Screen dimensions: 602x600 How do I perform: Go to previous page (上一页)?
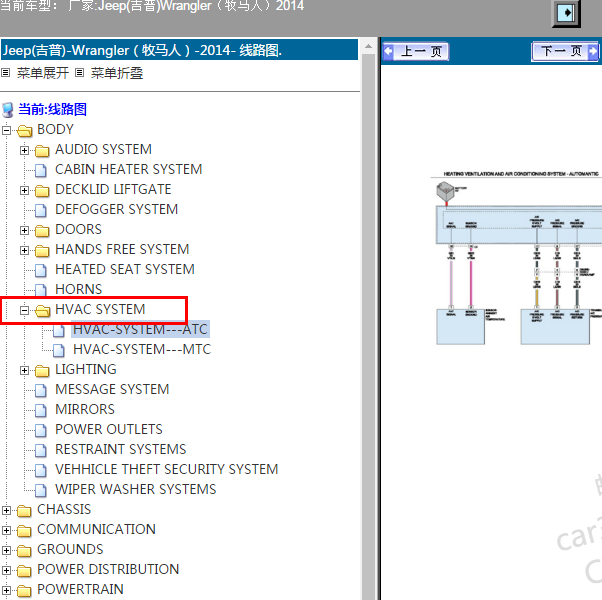pos(415,51)
